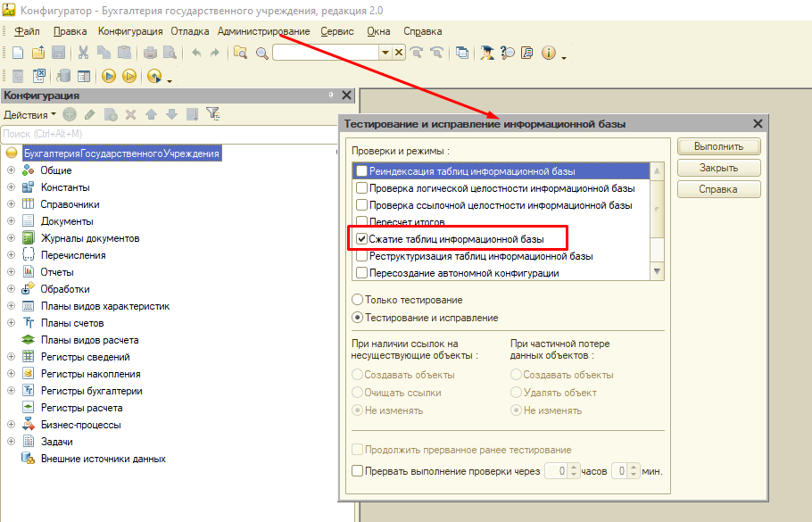
Task: Click the Print preview icon
Action: [170, 53]
